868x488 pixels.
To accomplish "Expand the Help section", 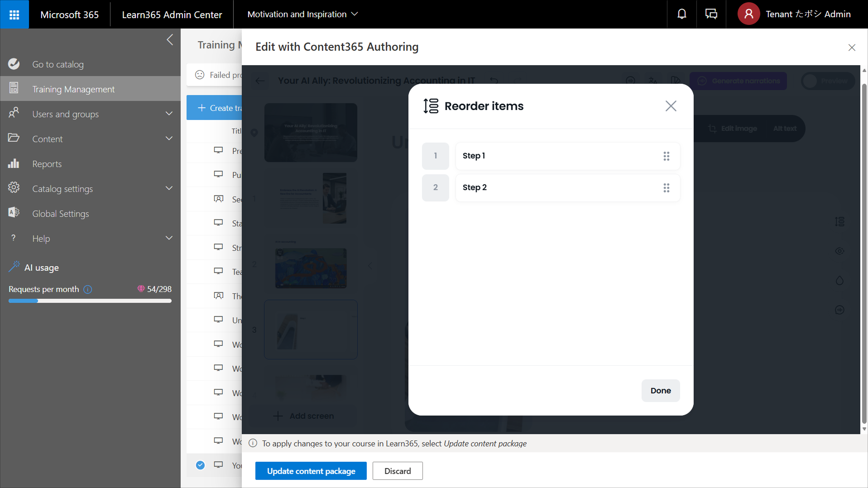I will pyautogui.click(x=169, y=238).
